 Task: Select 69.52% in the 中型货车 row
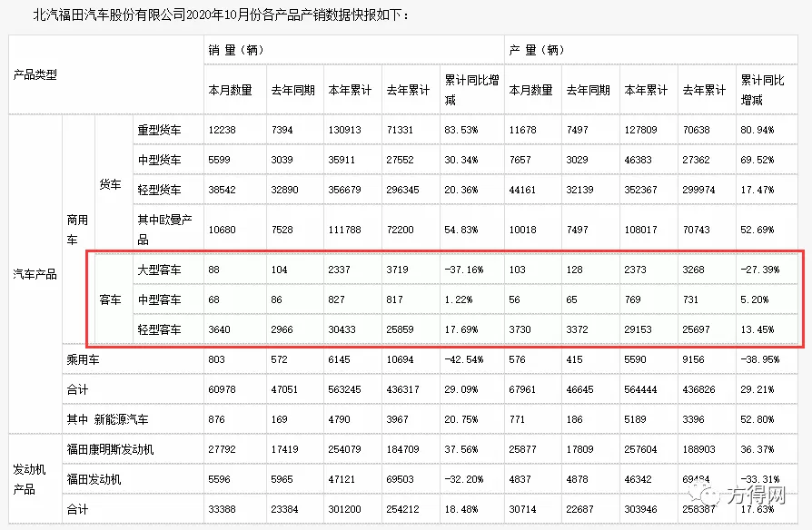(x=758, y=160)
